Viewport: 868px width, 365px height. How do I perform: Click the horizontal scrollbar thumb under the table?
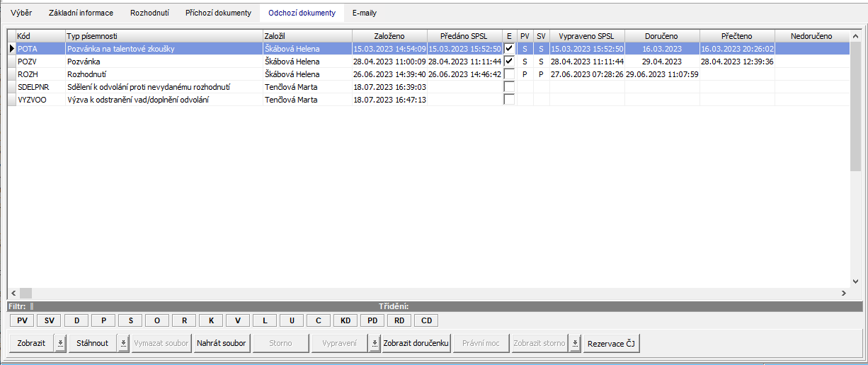(25, 293)
